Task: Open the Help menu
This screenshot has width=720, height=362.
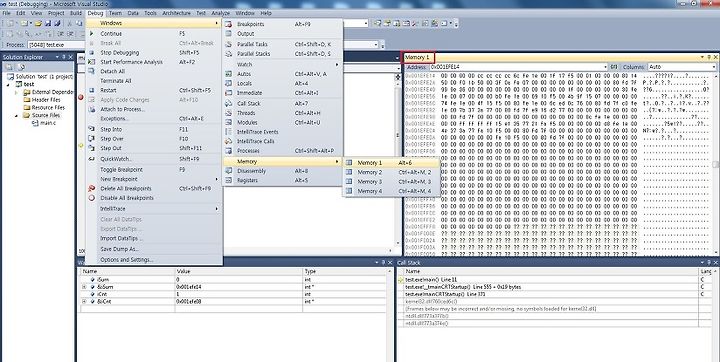Action: tap(266, 13)
